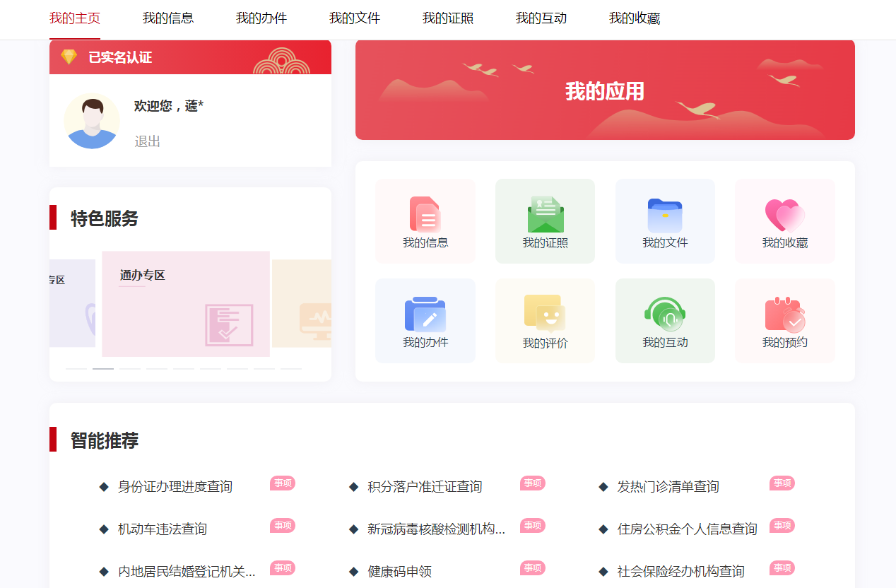This screenshot has height=588, width=896.
Task: Open the 我的评价 smiley chat icon
Action: [545, 314]
